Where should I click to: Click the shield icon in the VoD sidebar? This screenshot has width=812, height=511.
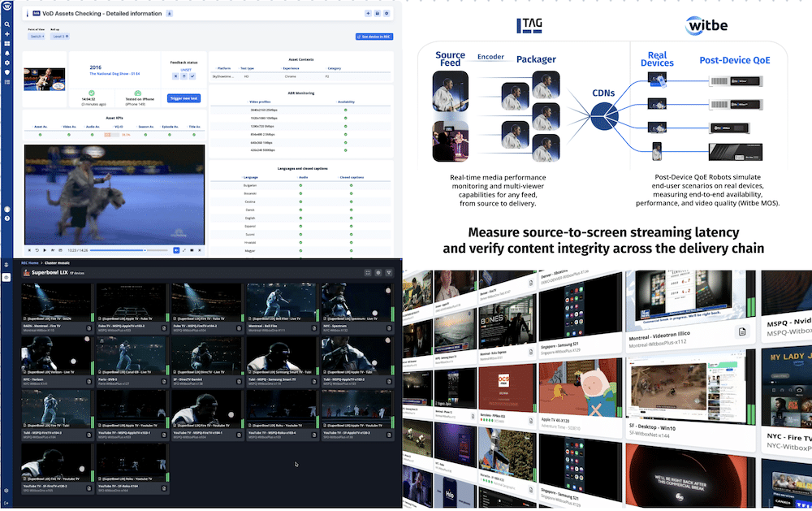point(7,72)
